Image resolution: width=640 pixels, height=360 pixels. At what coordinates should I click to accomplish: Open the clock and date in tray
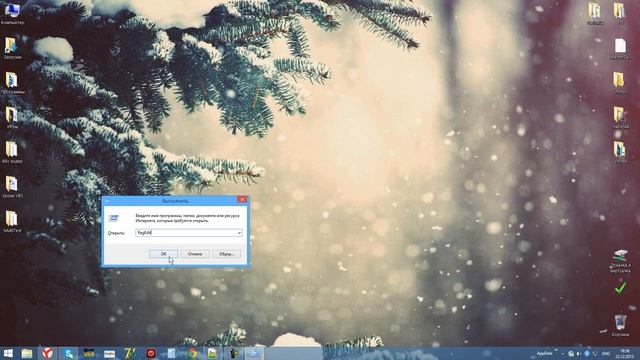[625, 353]
